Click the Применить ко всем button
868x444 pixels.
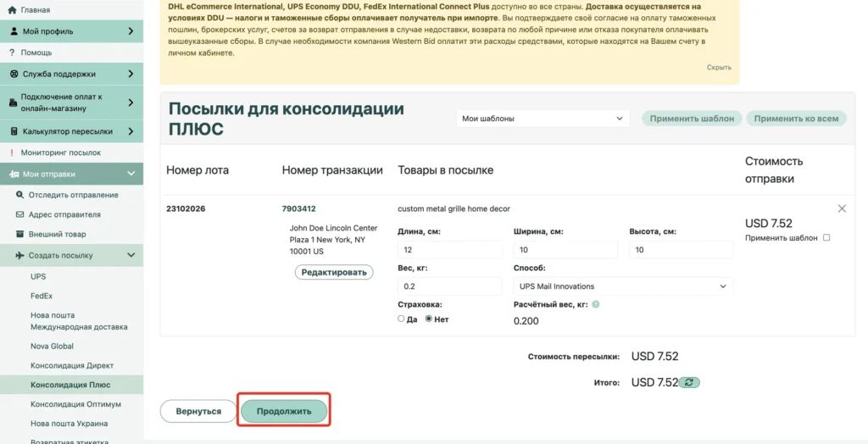(796, 119)
